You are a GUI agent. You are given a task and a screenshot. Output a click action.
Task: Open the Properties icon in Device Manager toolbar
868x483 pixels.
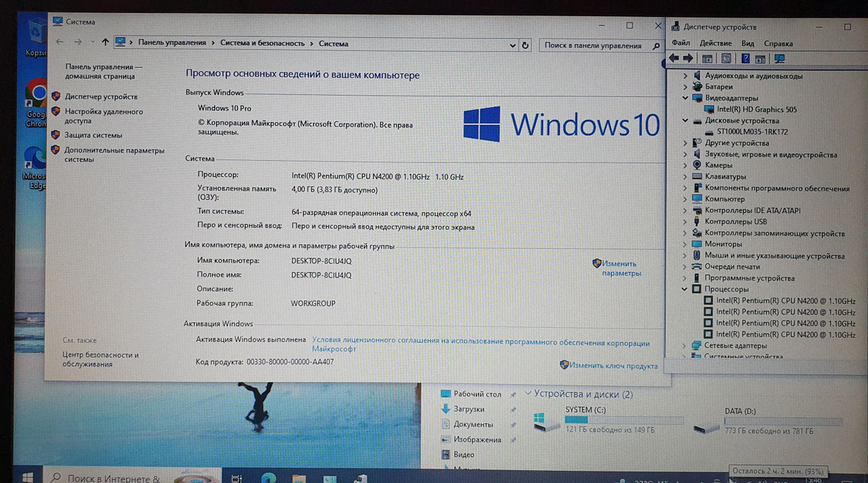click(726, 59)
